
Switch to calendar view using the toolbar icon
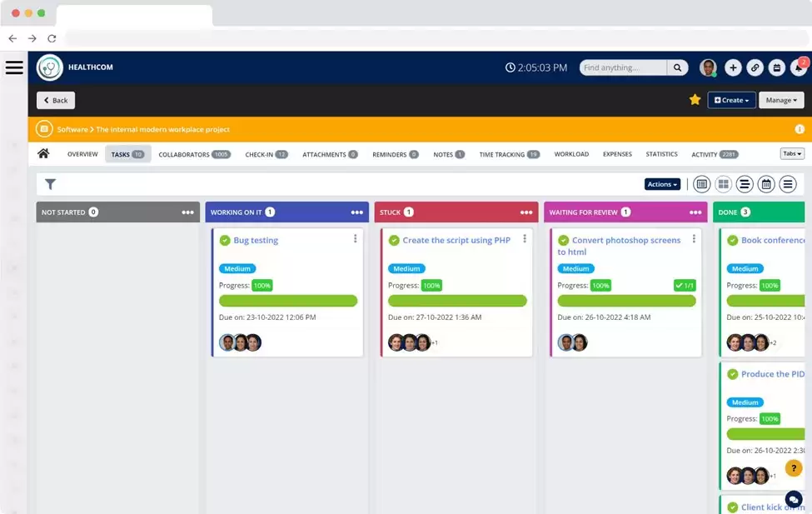(x=766, y=184)
